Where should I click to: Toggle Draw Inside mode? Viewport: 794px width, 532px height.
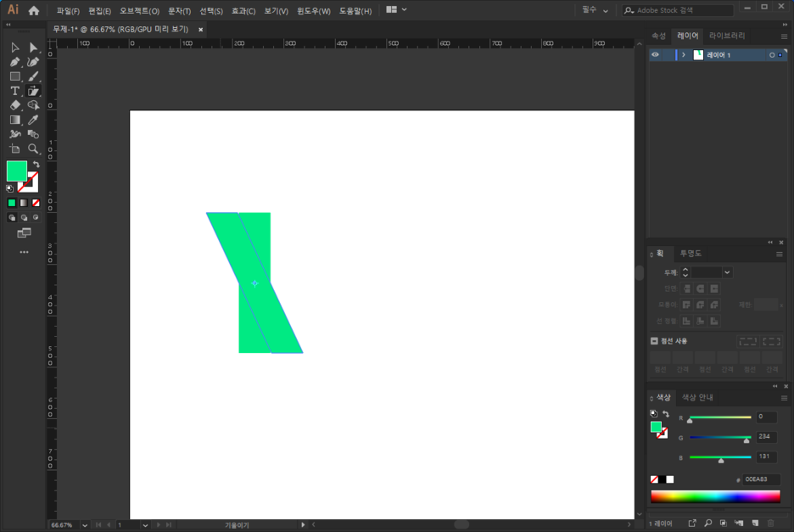[36, 218]
